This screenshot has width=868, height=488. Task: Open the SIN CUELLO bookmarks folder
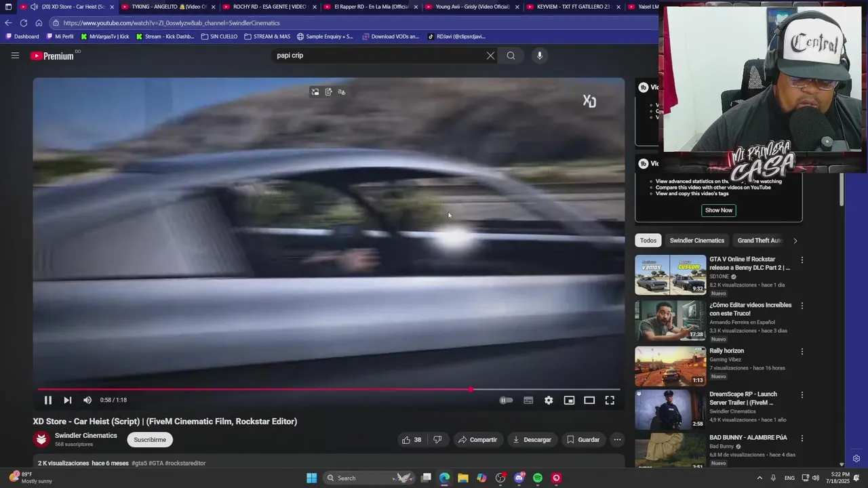click(220, 37)
